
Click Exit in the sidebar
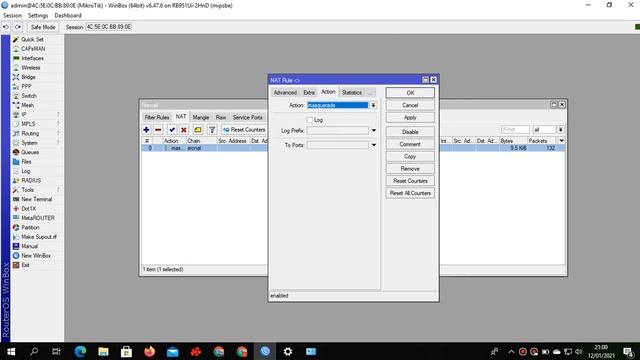[25, 265]
